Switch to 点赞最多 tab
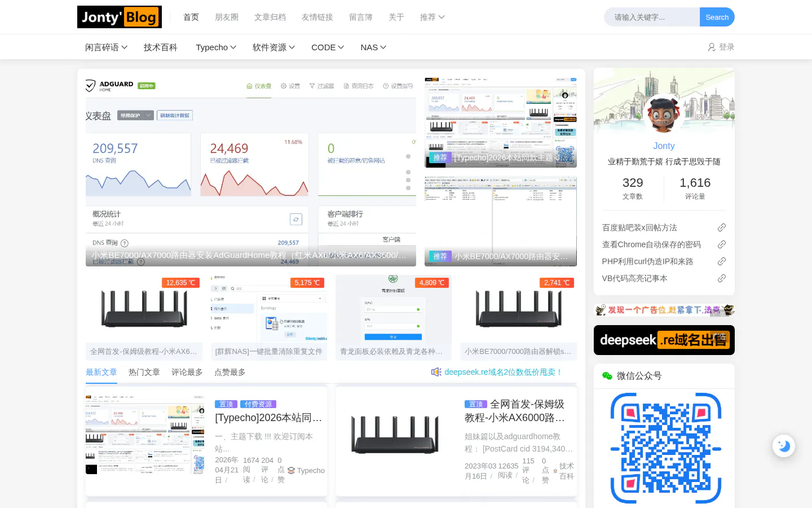812x508 pixels. pos(230,372)
